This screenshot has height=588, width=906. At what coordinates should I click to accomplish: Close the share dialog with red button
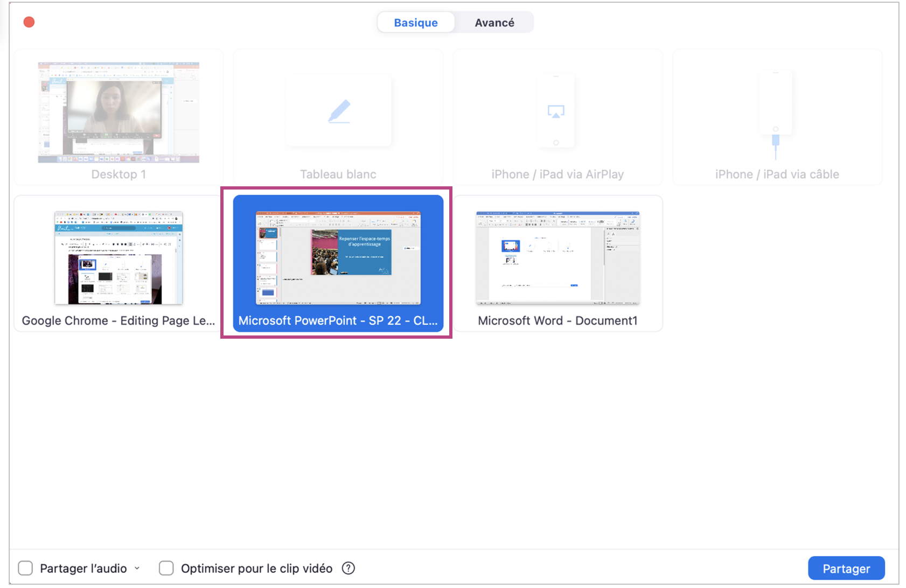tap(29, 22)
